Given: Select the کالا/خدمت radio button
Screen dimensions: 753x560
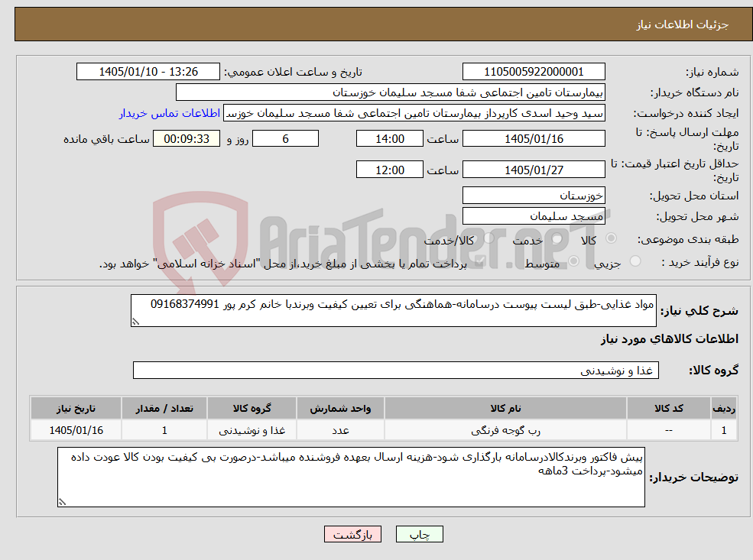Looking at the screenshot, I should pyautogui.click(x=488, y=238).
